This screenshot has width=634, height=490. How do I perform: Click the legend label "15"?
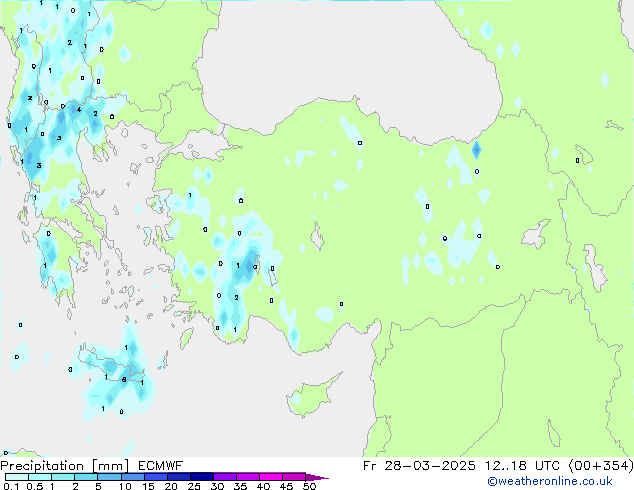pyautogui.click(x=148, y=486)
